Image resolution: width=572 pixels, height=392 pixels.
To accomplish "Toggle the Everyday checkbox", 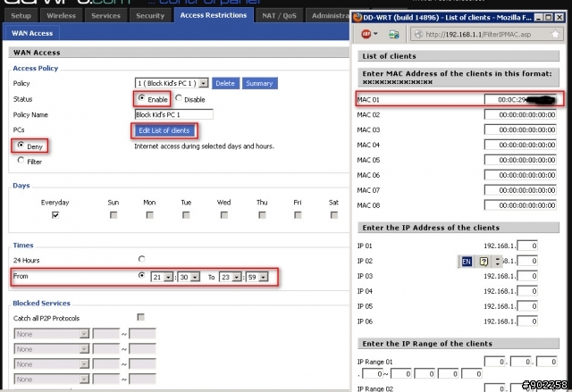I will click(x=55, y=215).
